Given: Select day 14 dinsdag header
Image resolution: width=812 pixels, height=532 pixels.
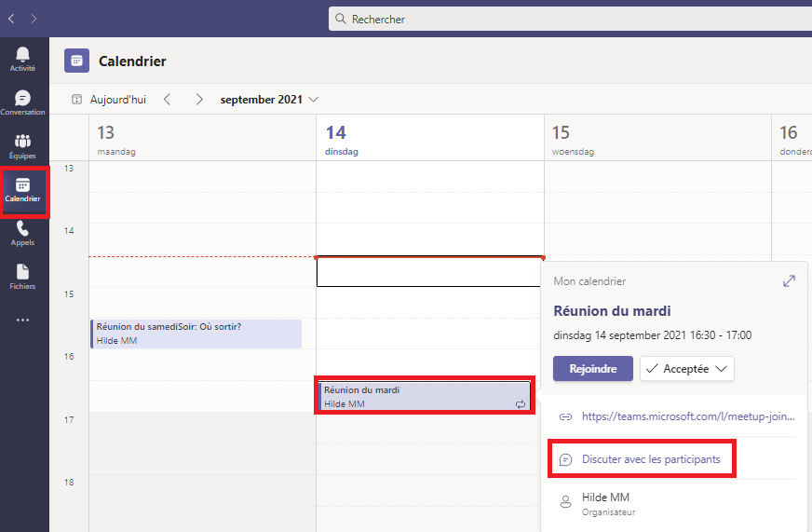Looking at the screenshot, I should click(x=430, y=138).
